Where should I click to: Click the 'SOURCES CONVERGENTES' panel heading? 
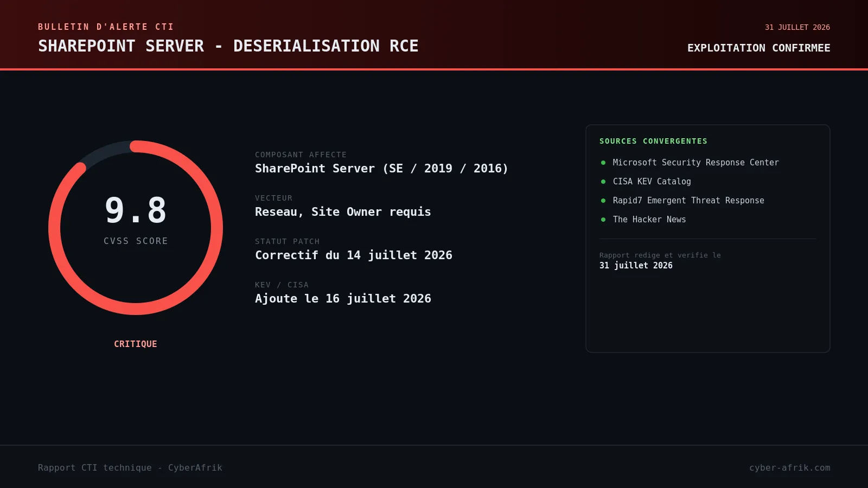[653, 141]
